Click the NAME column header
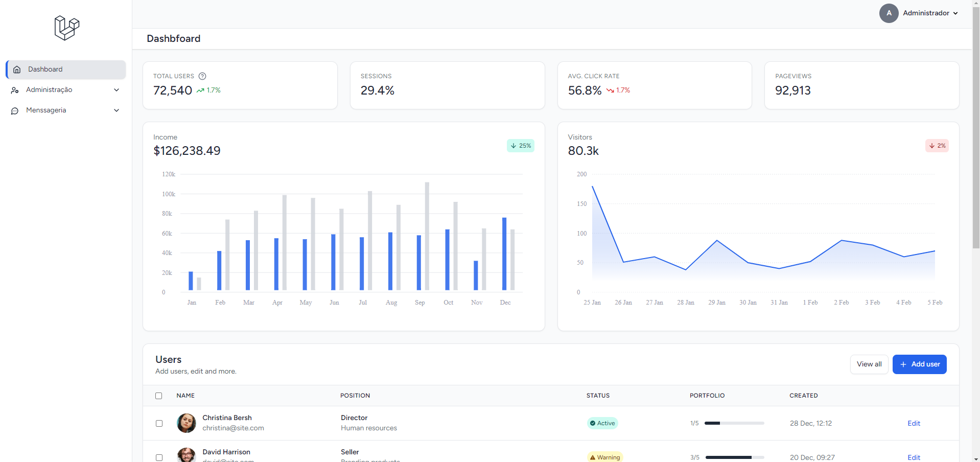This screenshot has height=462, width=980. click(x=185, y=396)
